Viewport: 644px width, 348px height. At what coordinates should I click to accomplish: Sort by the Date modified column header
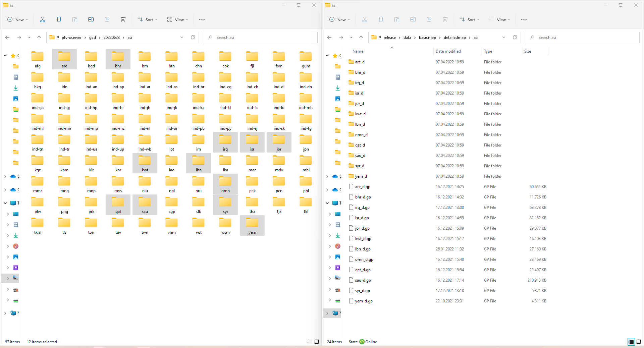[448, 51]
